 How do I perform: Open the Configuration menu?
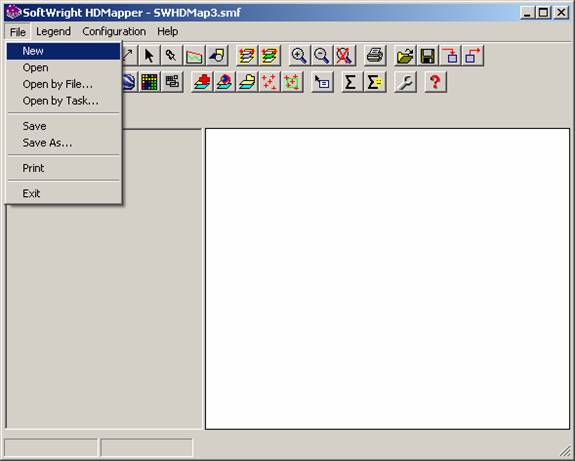tap(114, 32)
